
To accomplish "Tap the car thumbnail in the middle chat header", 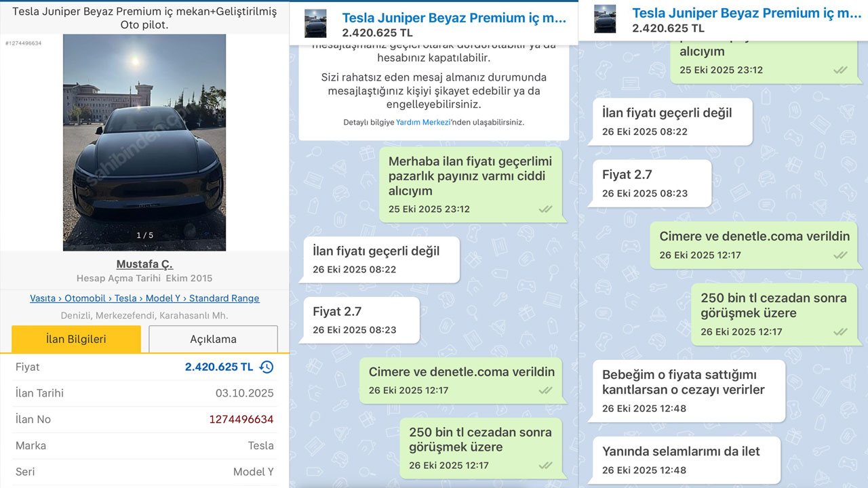I will pyautogui.click(x=315, y=24).
